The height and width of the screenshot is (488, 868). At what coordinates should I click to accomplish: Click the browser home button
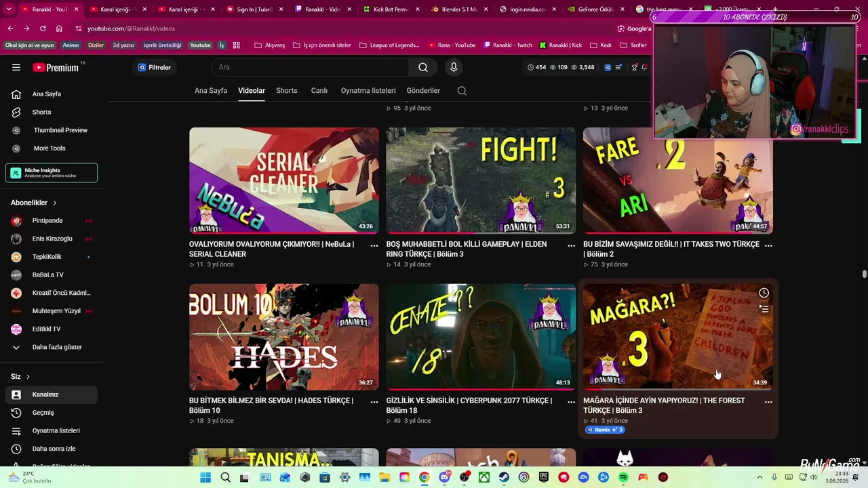point(59,28)
